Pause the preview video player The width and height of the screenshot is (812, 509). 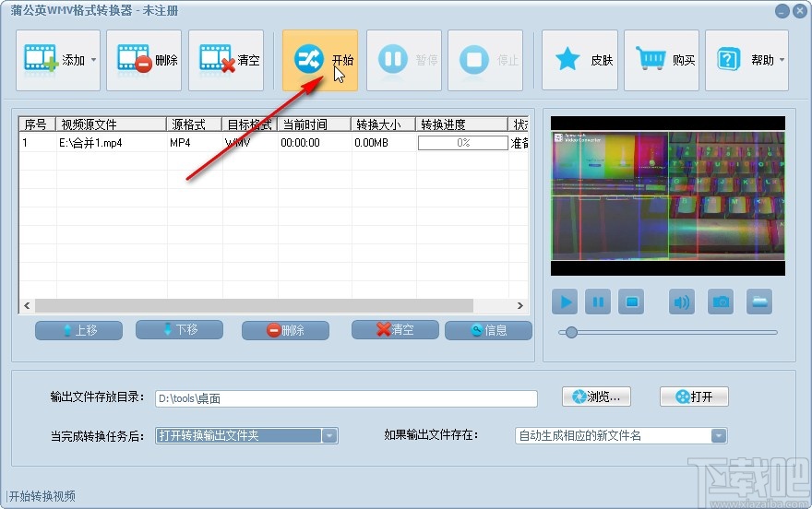point(598,302)
